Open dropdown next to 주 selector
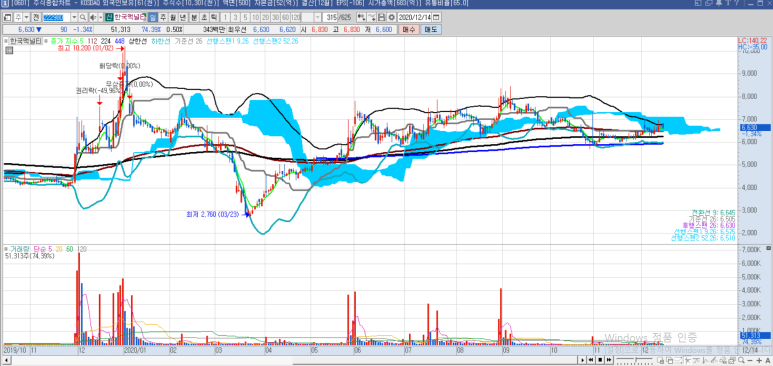773x366 pixels. tap(27, 17)
